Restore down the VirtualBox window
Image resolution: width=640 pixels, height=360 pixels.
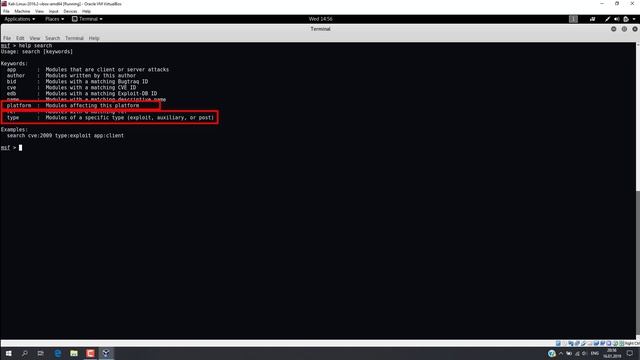[x=617, y=3]
